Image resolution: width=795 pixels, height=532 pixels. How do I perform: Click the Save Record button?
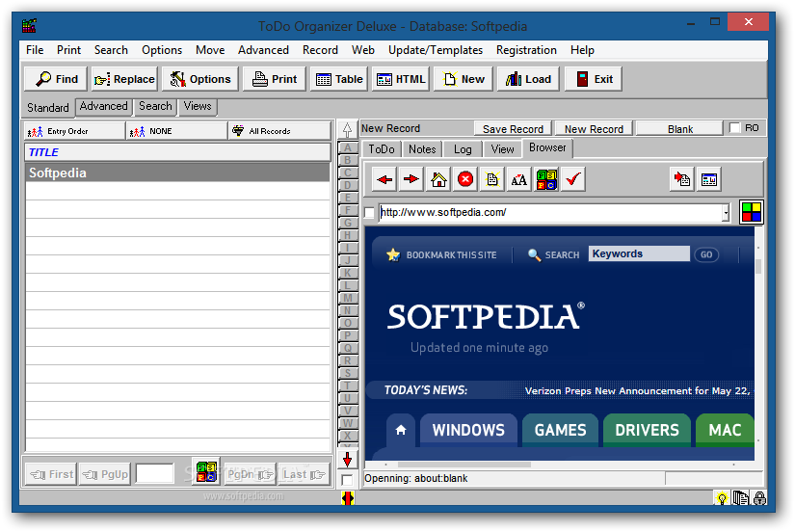click(513, 129)
